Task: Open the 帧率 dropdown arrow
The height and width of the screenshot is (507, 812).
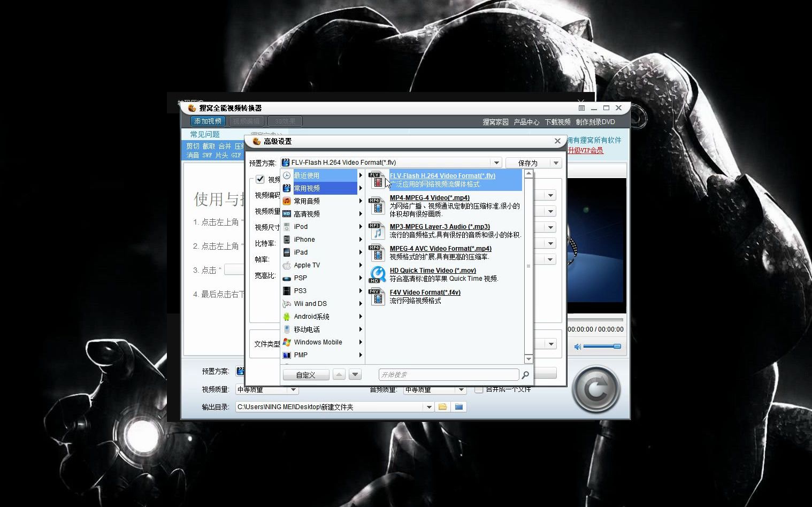Action: 551,260
